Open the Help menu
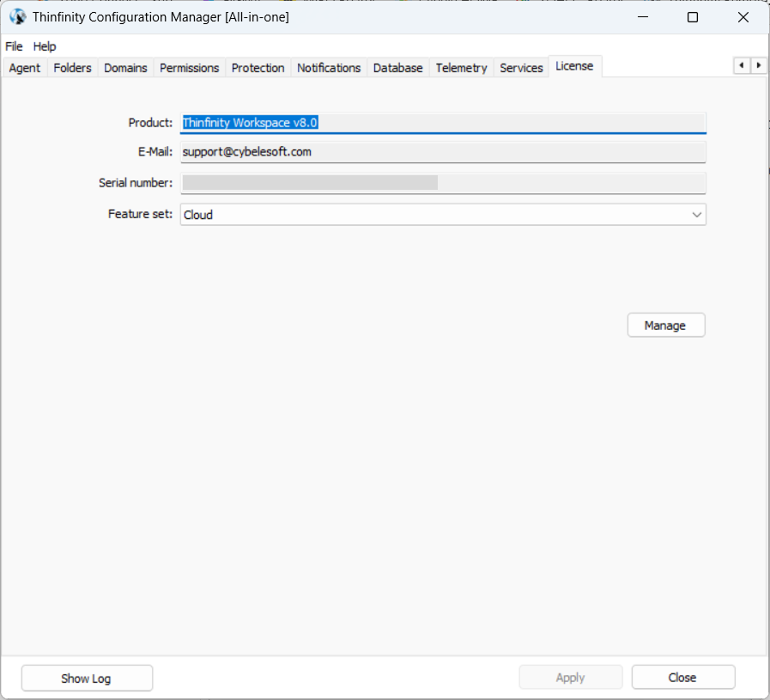Image resolution: width=770 pixels, height=700 pixels. click(45, 46)
